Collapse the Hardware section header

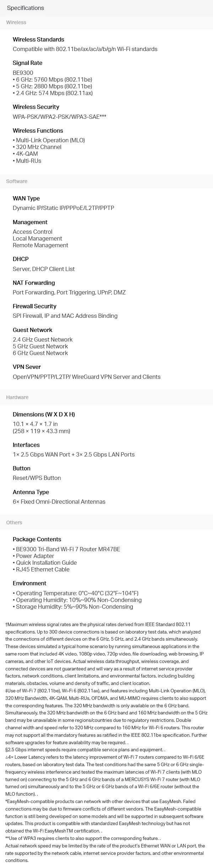pyautogui.click(x=17, y=397)
